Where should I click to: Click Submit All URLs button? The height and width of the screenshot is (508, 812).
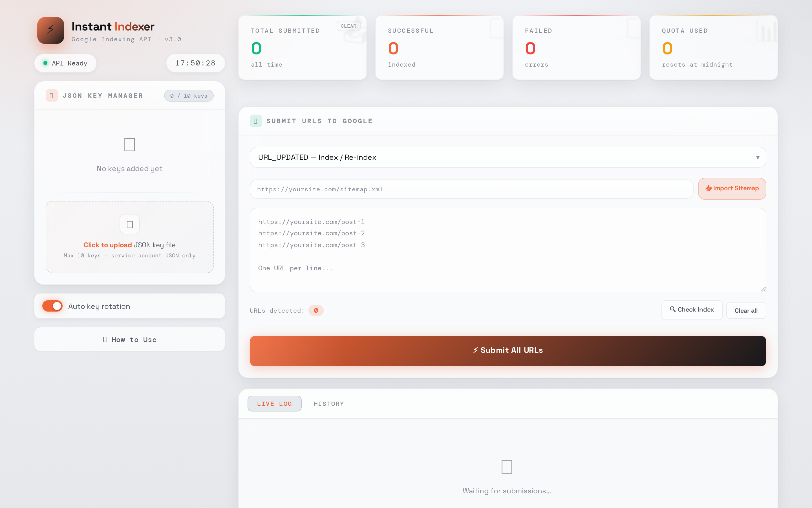pyautogui.click(x=508, y=351)
